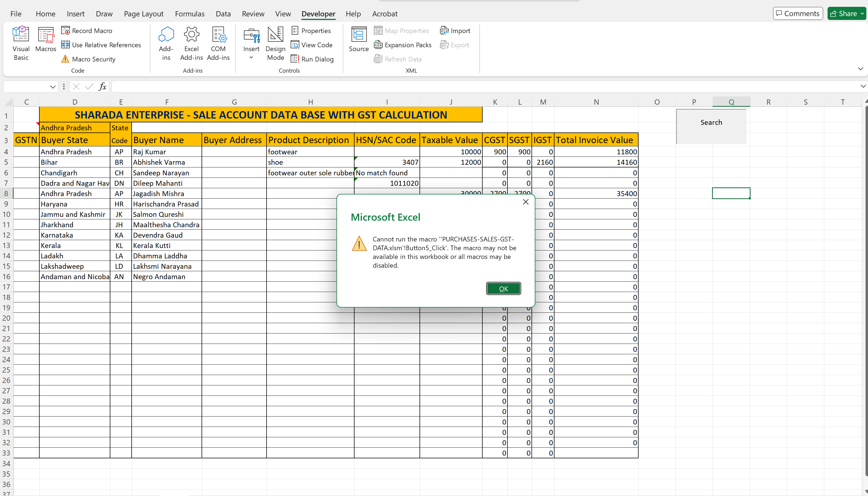Select cell with Lakhsmi Narayana
Viewport: 868px width, 496px height.
(x=167, y=266)
